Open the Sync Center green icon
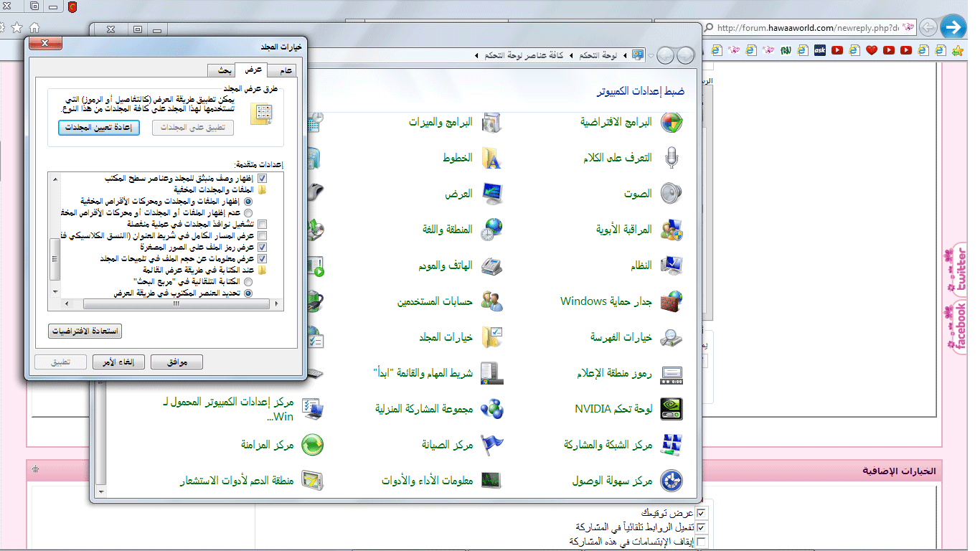 point(312,445)
